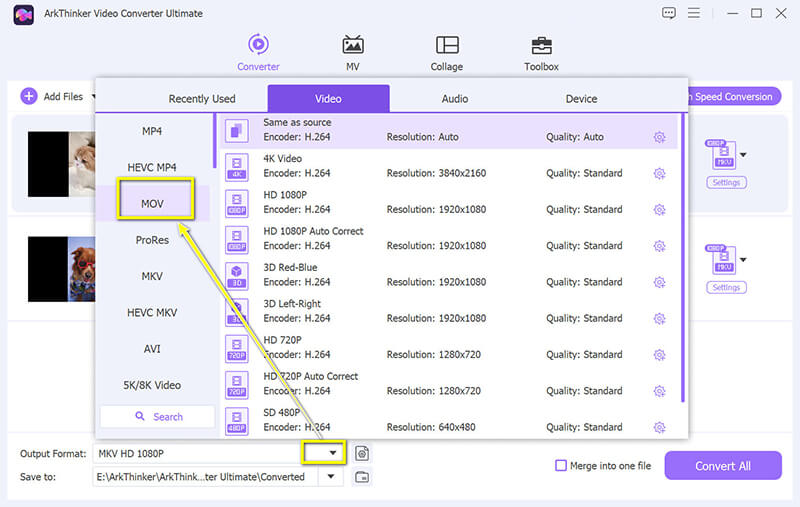The height and width of the screenshot is (507, 800).
Task: Select MP4 in the format list
Action: pyautogui.click(x=152, y=131)
